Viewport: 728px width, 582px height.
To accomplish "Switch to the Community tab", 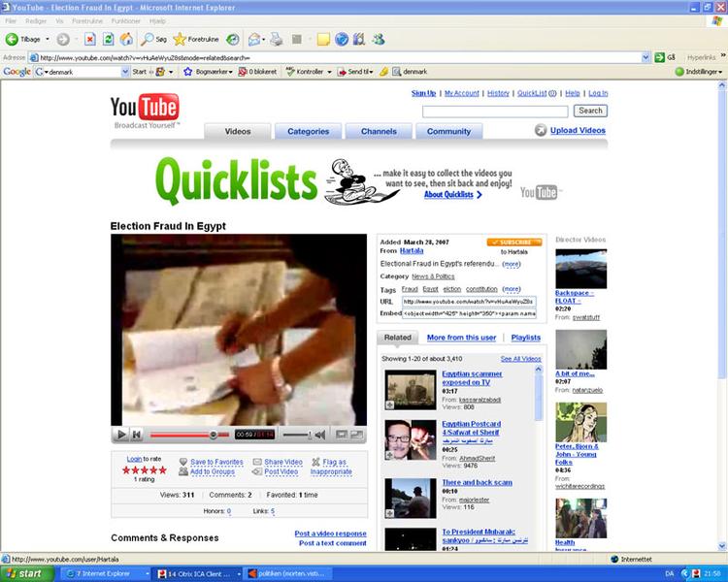I will coord(449,131).
